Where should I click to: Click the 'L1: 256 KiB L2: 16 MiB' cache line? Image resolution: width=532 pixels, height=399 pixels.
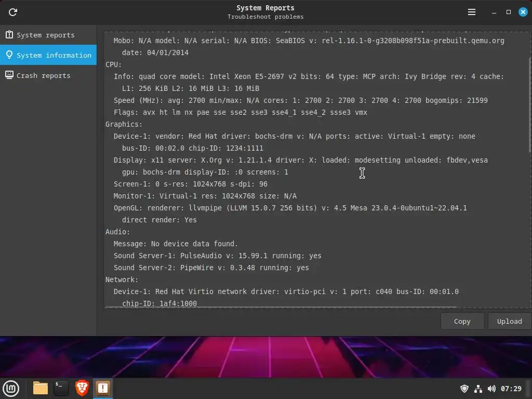point(191,88)
